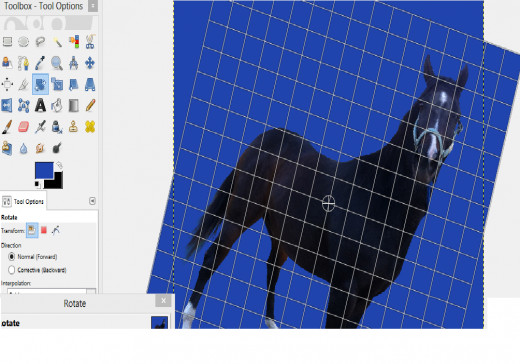Select the Foreground Select tool

coord(7,63)
